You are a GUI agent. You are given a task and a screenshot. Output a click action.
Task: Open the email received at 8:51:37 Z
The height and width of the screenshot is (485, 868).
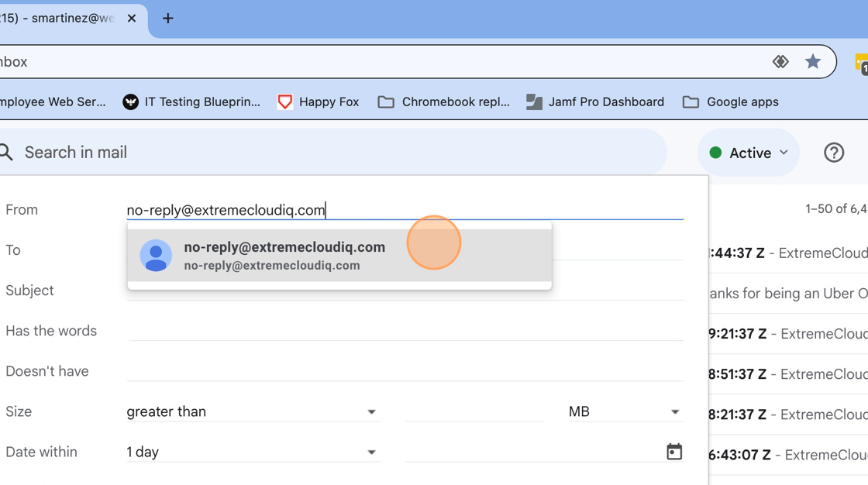(x=788, y=374)
